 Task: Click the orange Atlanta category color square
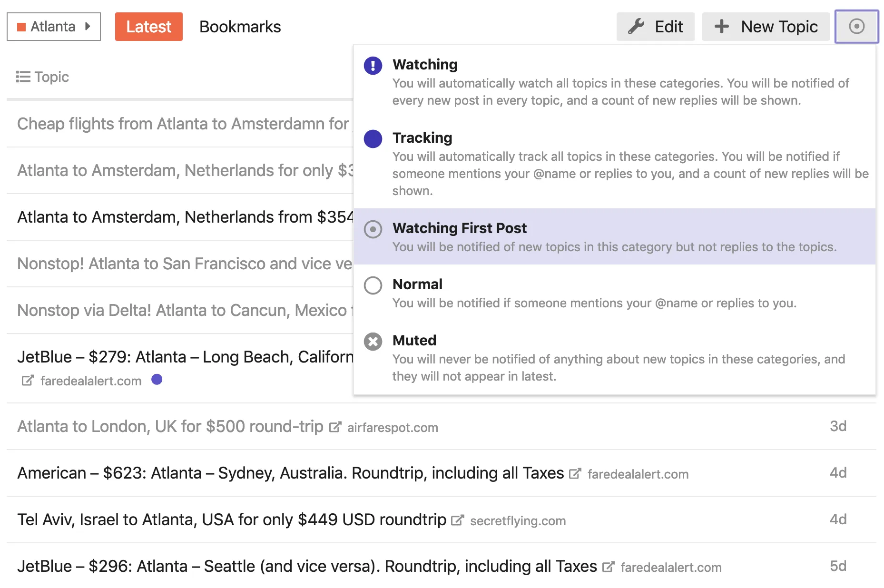click(x=21, y=27)
